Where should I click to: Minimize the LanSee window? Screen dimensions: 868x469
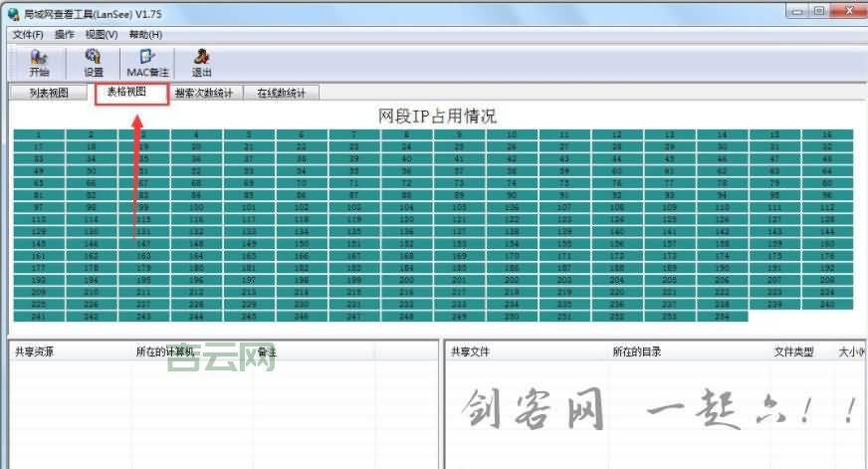[797, 11]
